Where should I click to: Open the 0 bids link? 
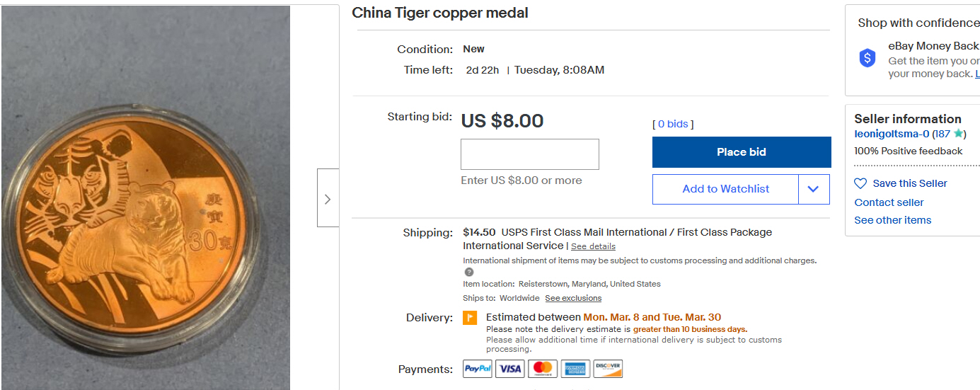pos(672,124)
